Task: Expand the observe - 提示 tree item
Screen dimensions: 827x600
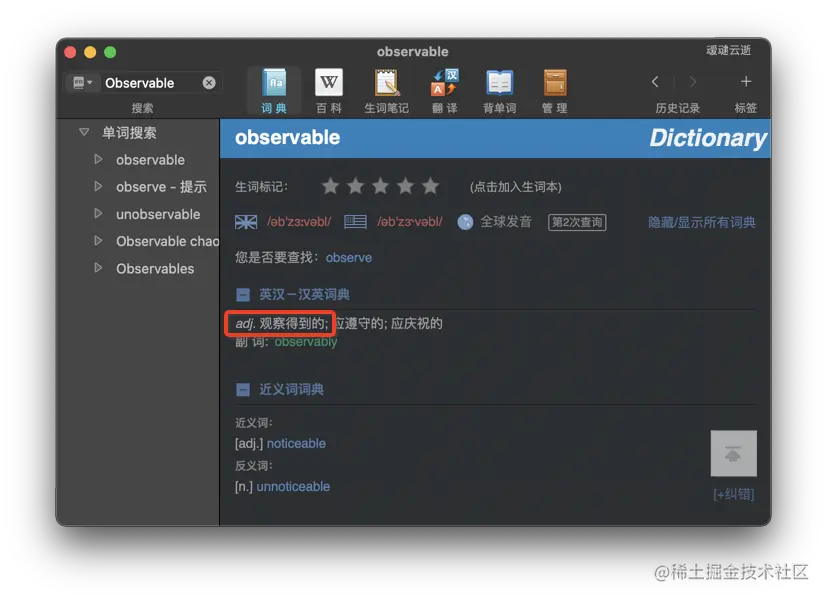Action: coord(98,186)
